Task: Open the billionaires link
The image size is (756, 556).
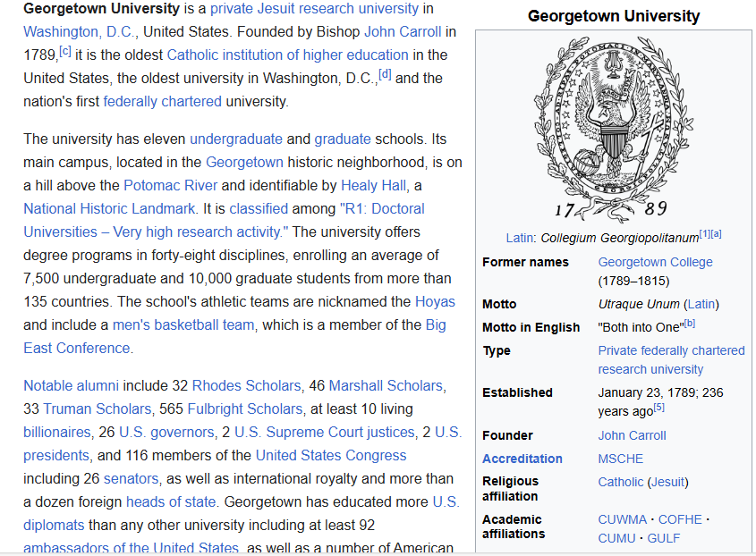Action: coord(57,432)
